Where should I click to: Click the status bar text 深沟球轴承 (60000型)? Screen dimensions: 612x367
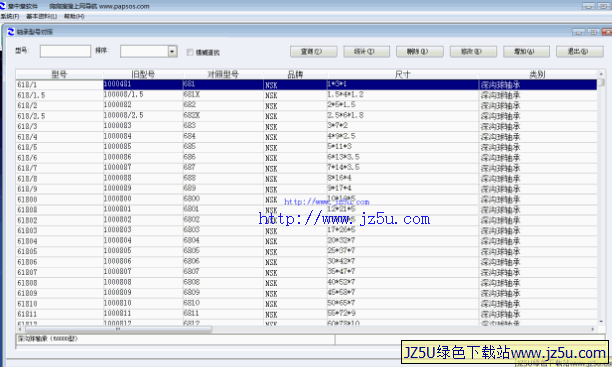point(48,339)
